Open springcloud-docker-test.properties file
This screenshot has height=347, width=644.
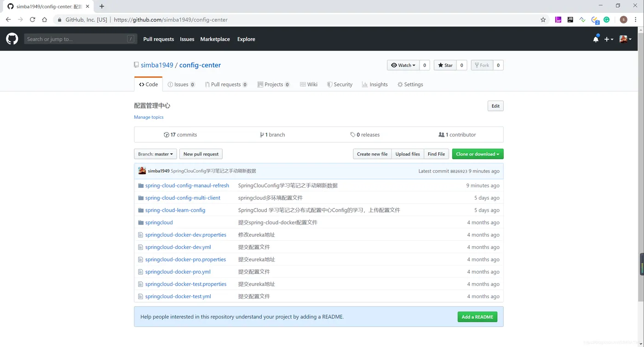[186, 284]
